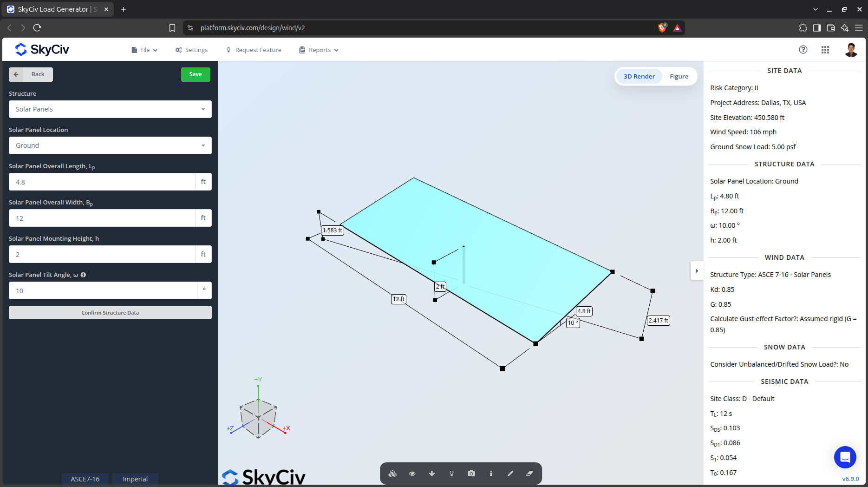This screenshot has width=868, height=487.
Task: Click the ASCE7-16 code button
Action: 85,479
